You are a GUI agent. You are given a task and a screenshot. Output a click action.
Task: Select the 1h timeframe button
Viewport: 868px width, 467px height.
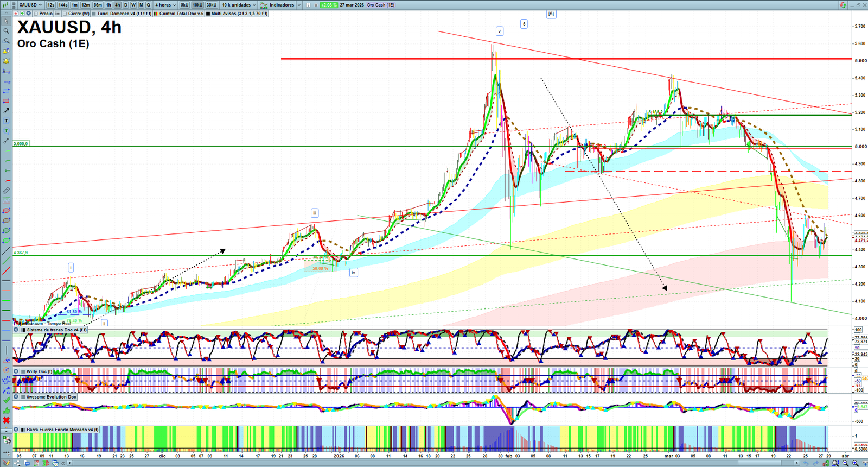(108, 5)
